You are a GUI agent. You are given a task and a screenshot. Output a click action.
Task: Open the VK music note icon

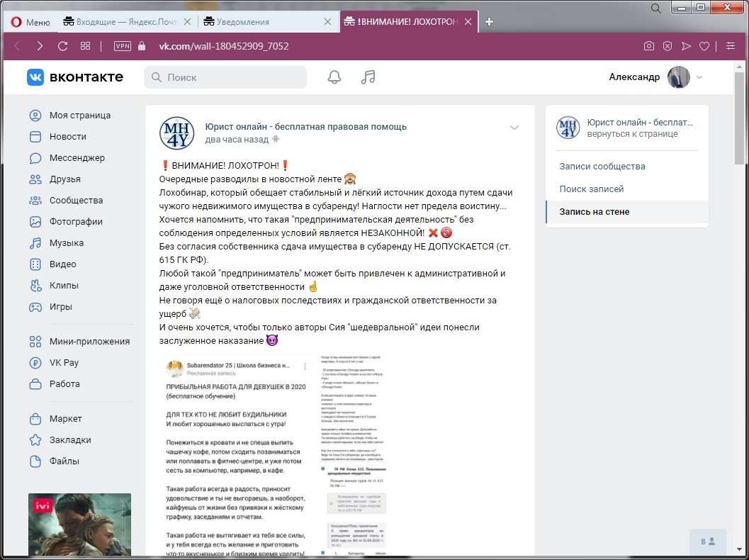[x=368, y=77]
